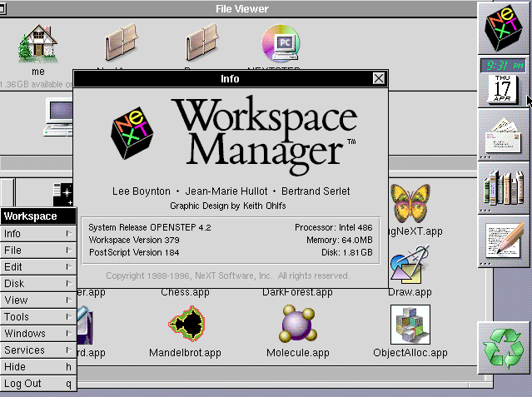Click the miniaturize button of File Viewer
The height and width of the screenshot is (397, 532).
point(2,9)
